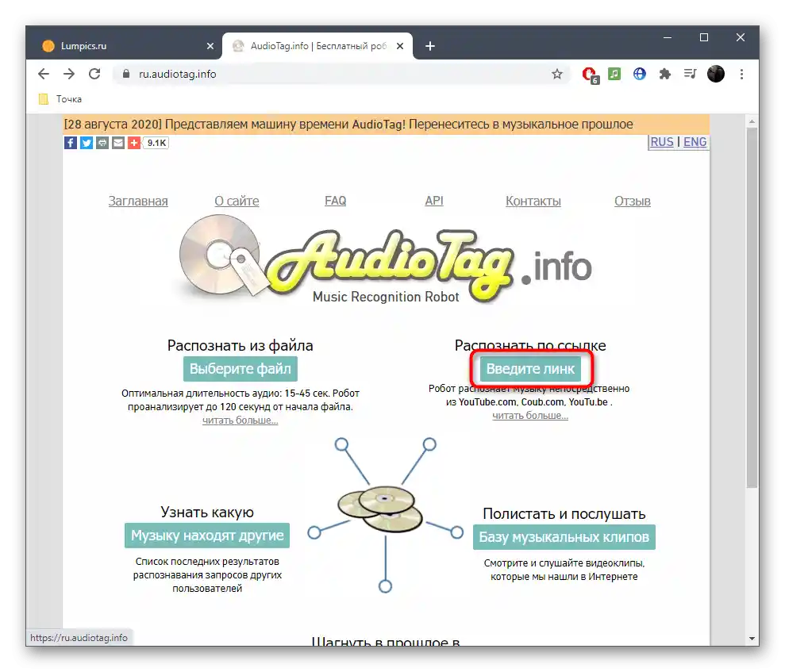
Task: Click the CD discs image in center
Action: 381,508
